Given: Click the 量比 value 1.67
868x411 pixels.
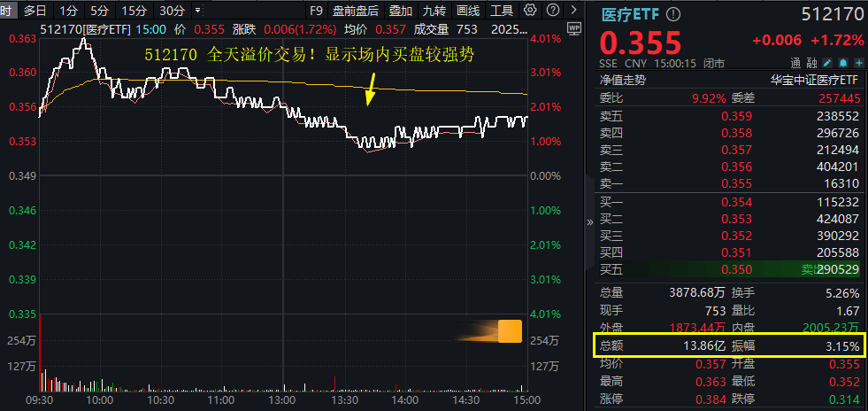Looking at the screenshot, I should (x=849, y=311).
